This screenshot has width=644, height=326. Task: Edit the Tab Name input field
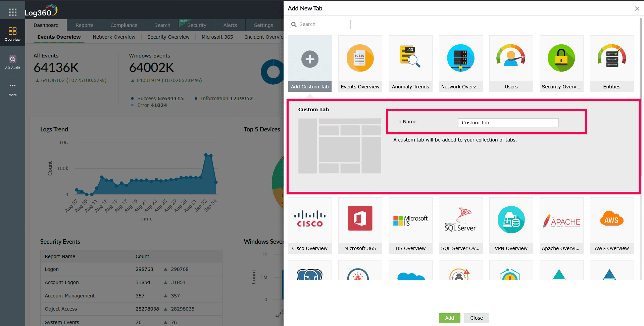click(508, 123)
